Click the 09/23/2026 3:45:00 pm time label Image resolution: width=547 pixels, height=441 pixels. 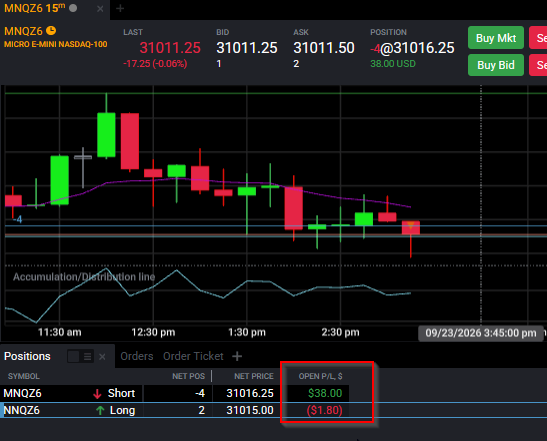(x=481, y=333)
